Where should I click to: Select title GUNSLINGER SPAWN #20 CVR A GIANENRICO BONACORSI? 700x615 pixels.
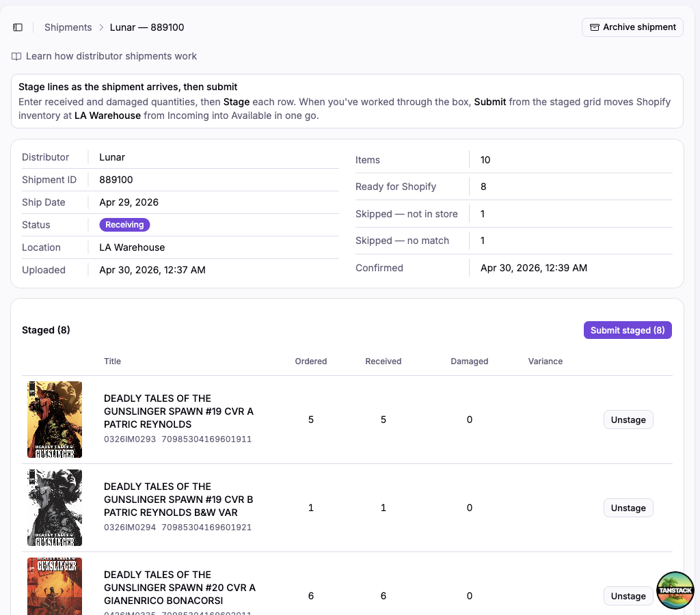coord(180,588)
